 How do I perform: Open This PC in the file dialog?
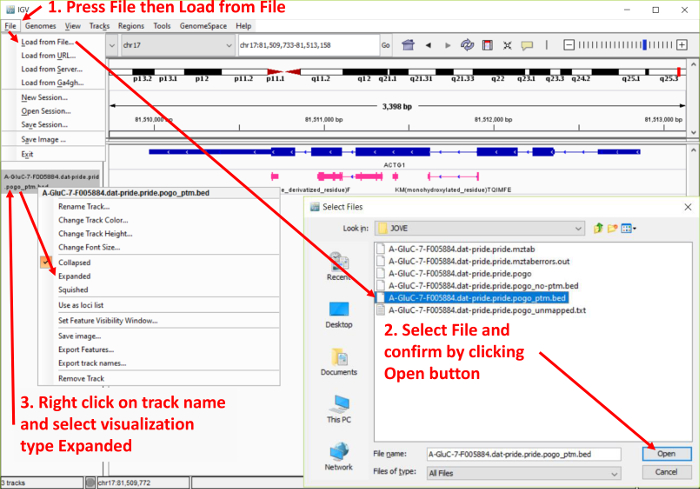click(x=339, y=410)
